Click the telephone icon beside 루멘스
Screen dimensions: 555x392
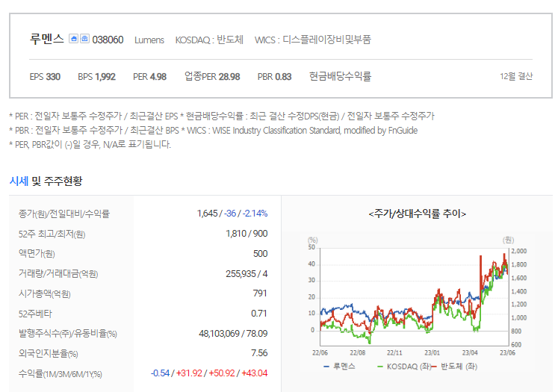(84, 39)
